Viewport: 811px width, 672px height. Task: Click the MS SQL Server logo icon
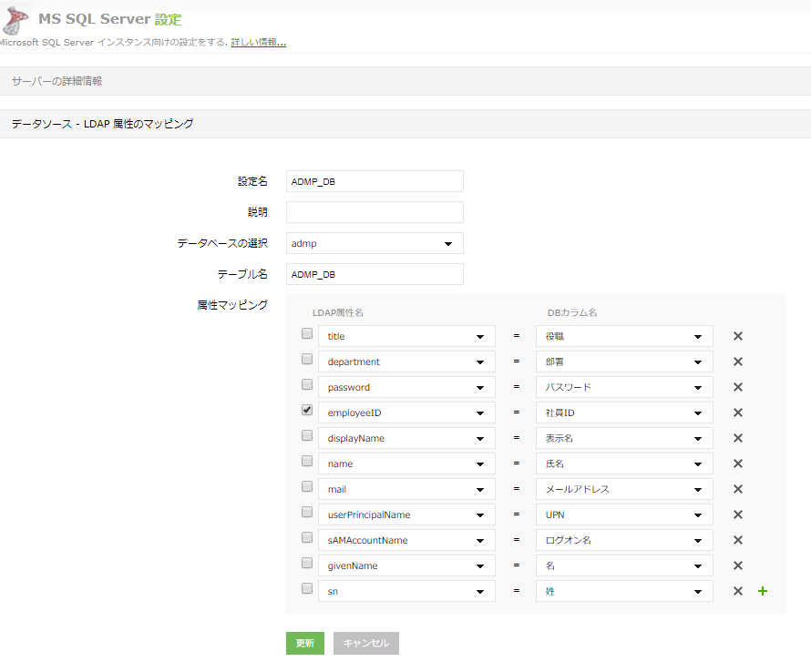pyautogui.click(x=16, y=20)
